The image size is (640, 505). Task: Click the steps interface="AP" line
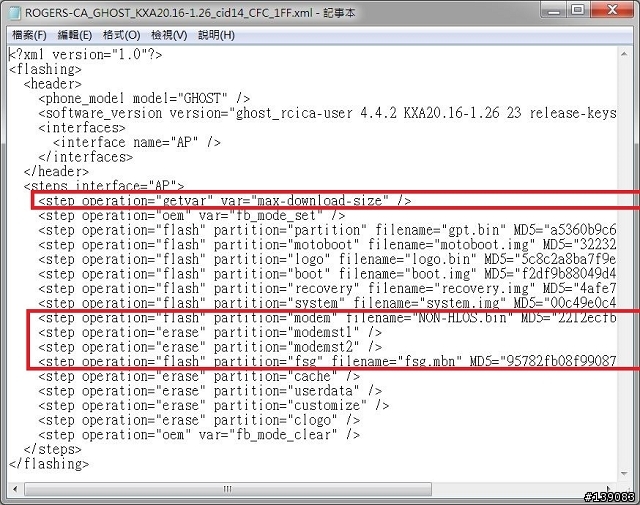(x=104, y=186)
